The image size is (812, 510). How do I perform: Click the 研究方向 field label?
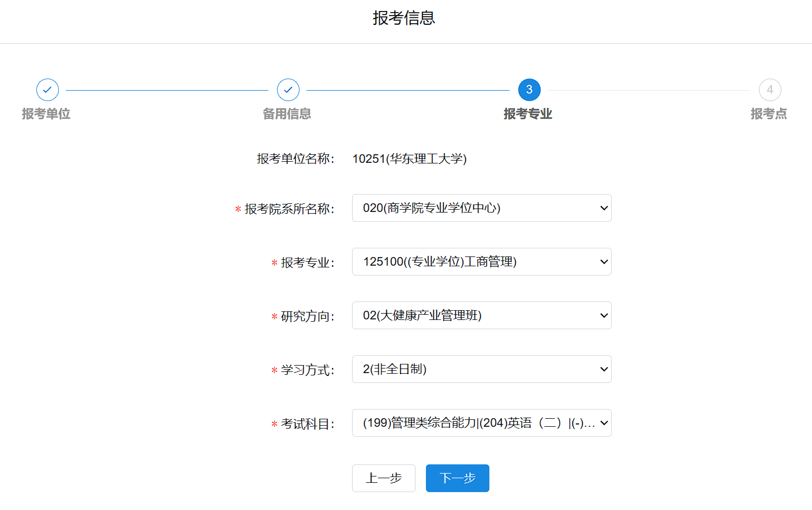coord(307,317)
